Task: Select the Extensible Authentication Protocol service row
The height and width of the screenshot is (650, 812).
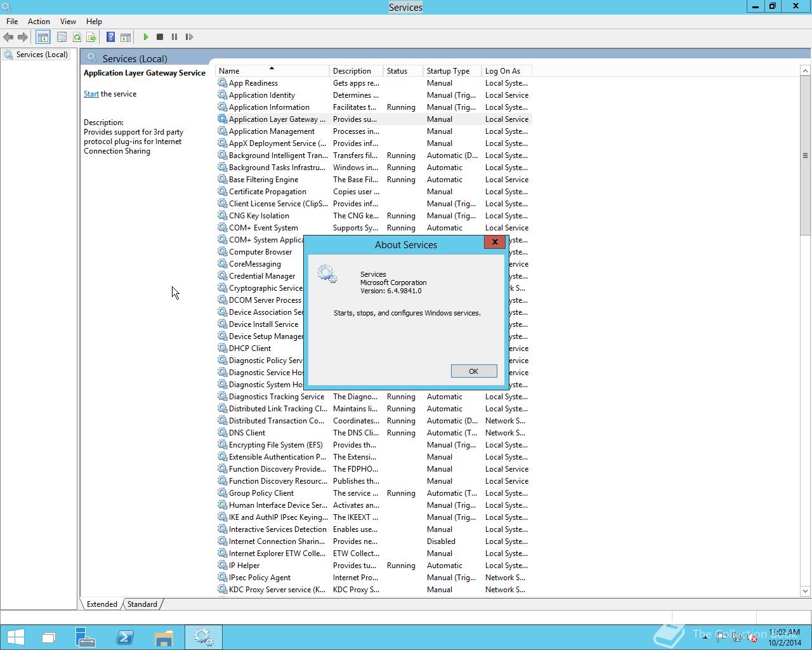Action: coord(373,457)
